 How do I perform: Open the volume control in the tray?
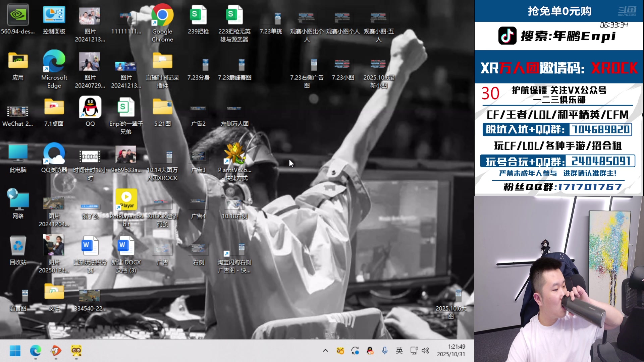pos(425,351)
